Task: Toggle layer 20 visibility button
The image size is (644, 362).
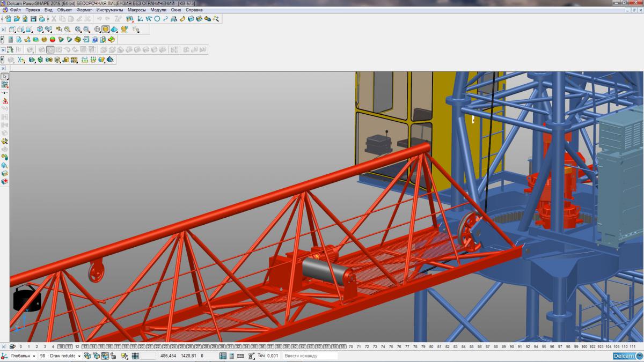Action: (x=142, y=346)
